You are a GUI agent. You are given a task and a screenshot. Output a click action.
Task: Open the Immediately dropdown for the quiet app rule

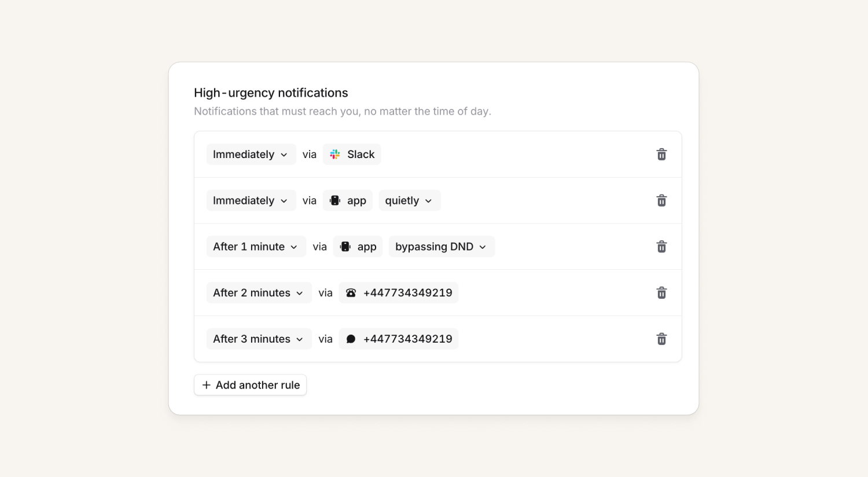(x=251, y=201)
